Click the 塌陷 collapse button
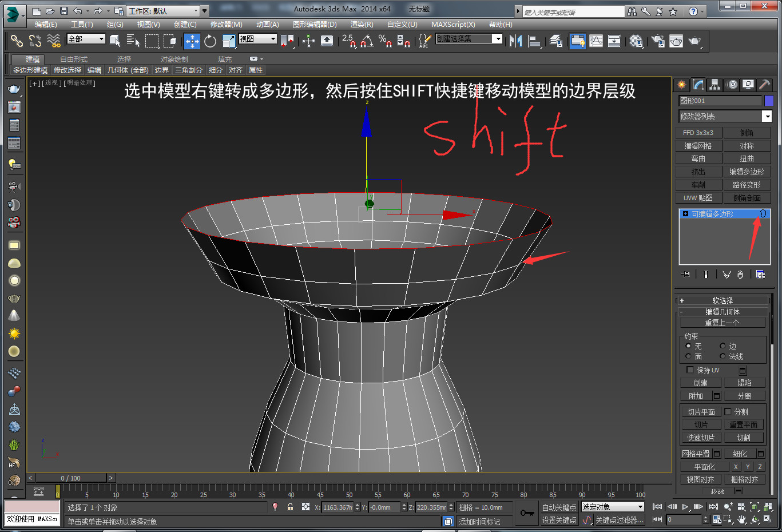Viewport: 782px width, 532px height. coord(744,383)
